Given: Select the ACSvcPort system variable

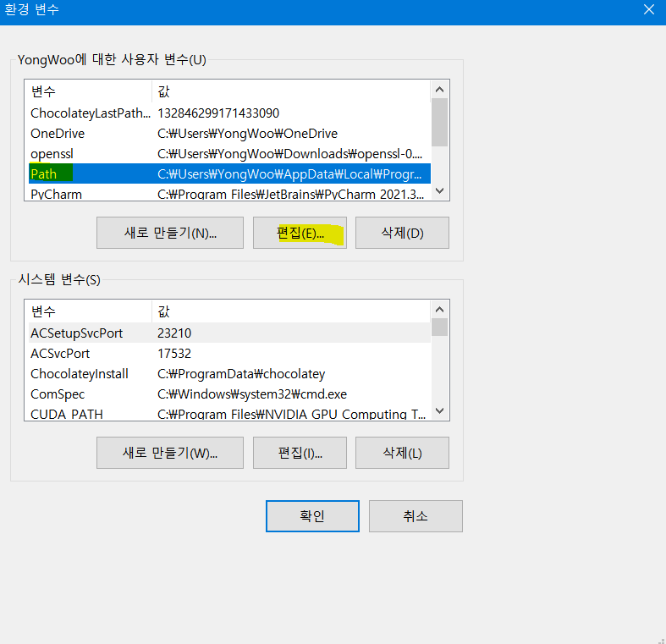Looking at the screenshot, I should click(229, 354).
